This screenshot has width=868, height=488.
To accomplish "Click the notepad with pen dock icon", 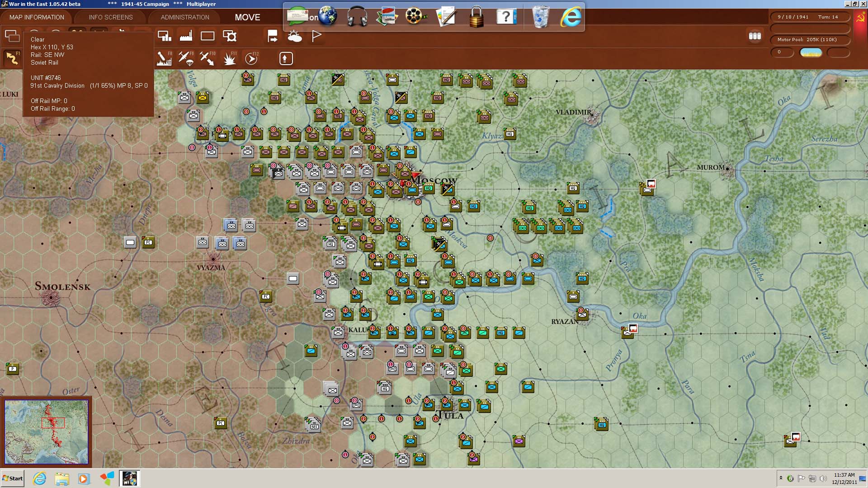I will click(x=446, y=17).
